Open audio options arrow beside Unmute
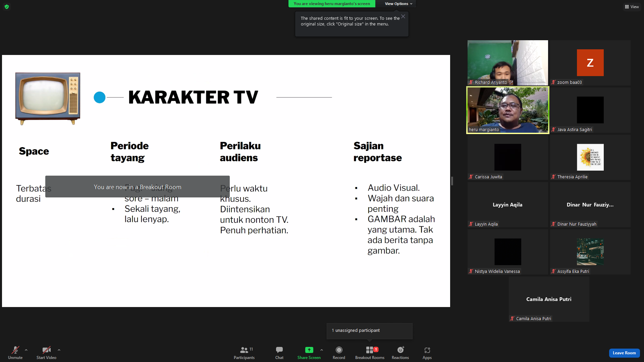This screenshot has height=362, width=644. point(26,350)
